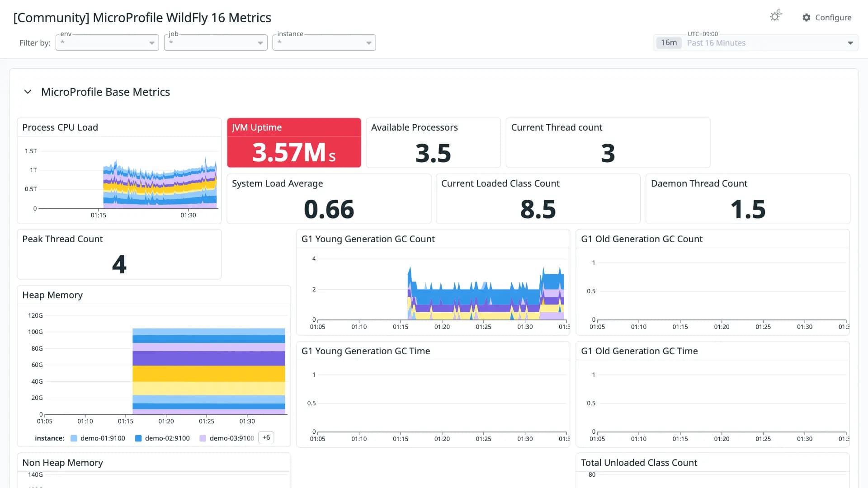Click the Available Processors value 3.5

click(x=433, y=153)
